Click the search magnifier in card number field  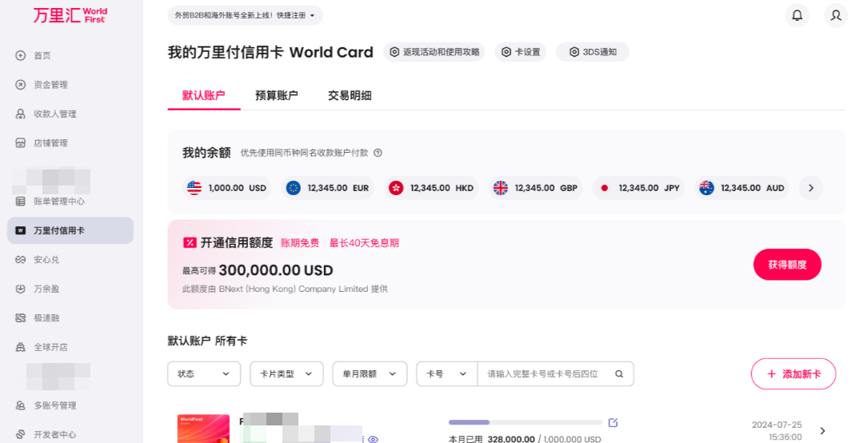pyautogui.click(x=619, y=373)
